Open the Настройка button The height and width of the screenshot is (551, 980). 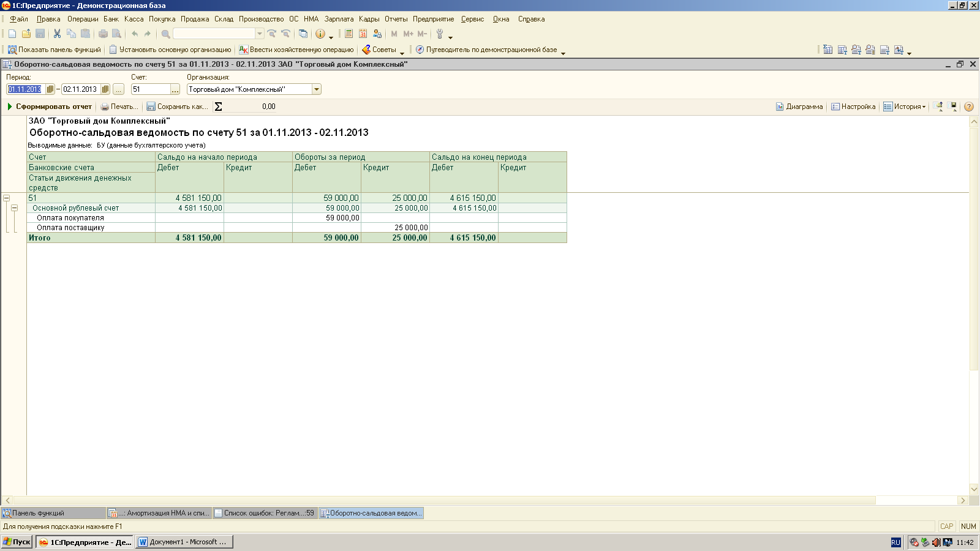tap(853, 107)
